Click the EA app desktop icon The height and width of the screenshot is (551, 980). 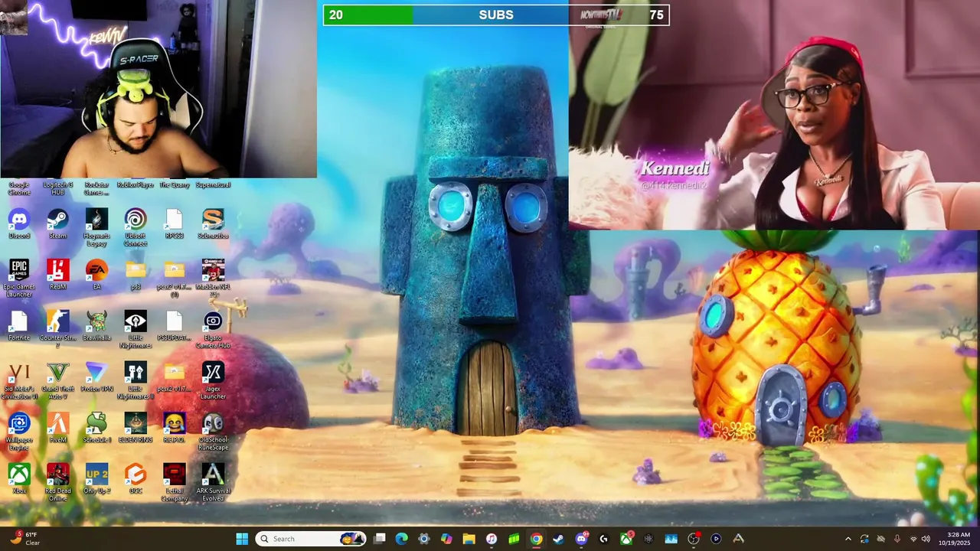click(x=96, y=275)
